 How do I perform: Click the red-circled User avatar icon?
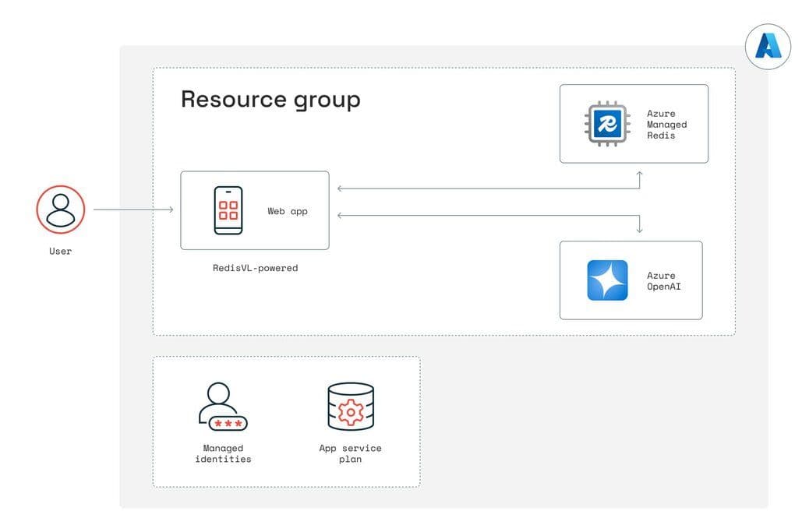point(60,209)
